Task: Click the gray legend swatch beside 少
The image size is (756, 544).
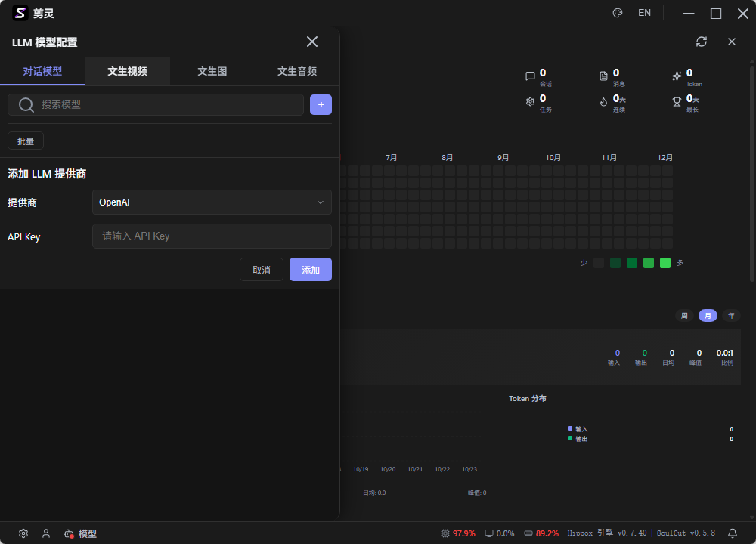Action: pyautogui.click(x=598, y=263)
